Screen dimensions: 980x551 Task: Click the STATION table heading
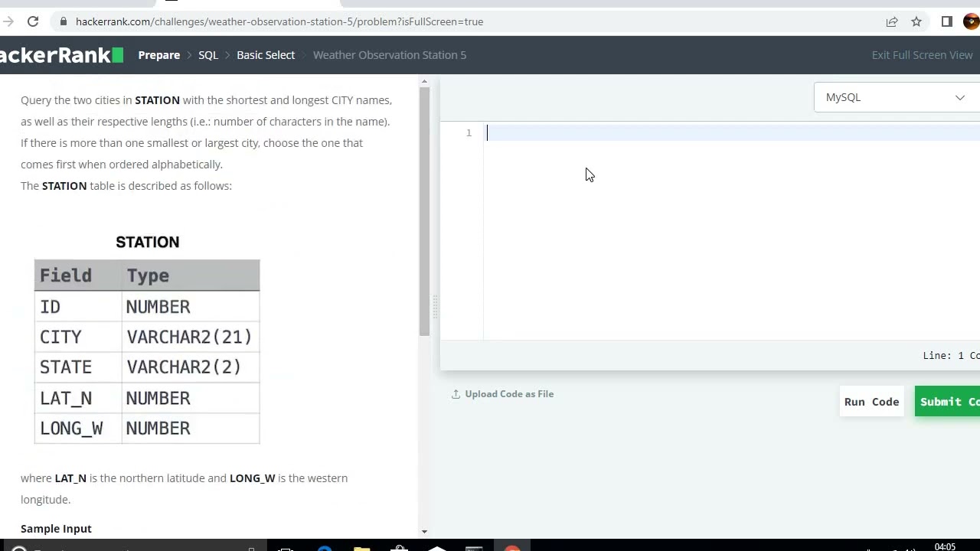point(148,243)
